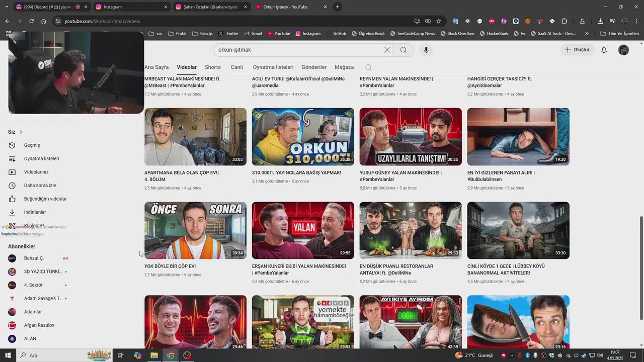Open the Chrome tab search dropdown
Screen dimensions: 644x362
point(7,7)
